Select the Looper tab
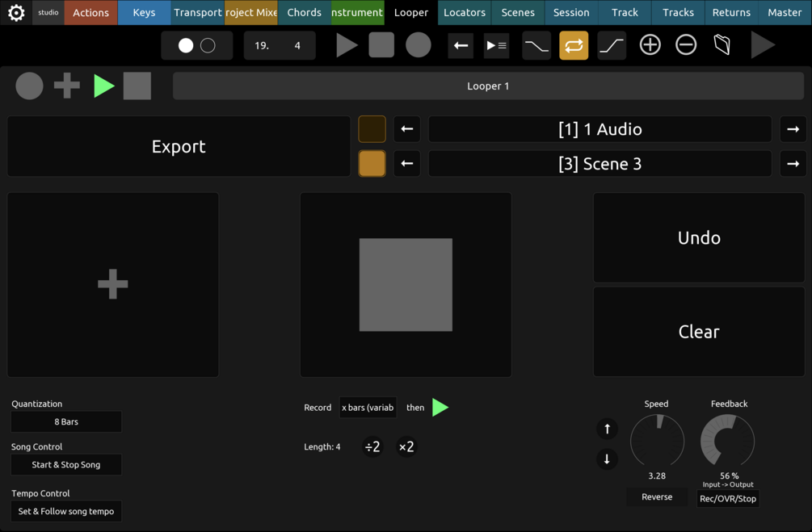This screenshot has width=812, height=532. tap(411, 12)
